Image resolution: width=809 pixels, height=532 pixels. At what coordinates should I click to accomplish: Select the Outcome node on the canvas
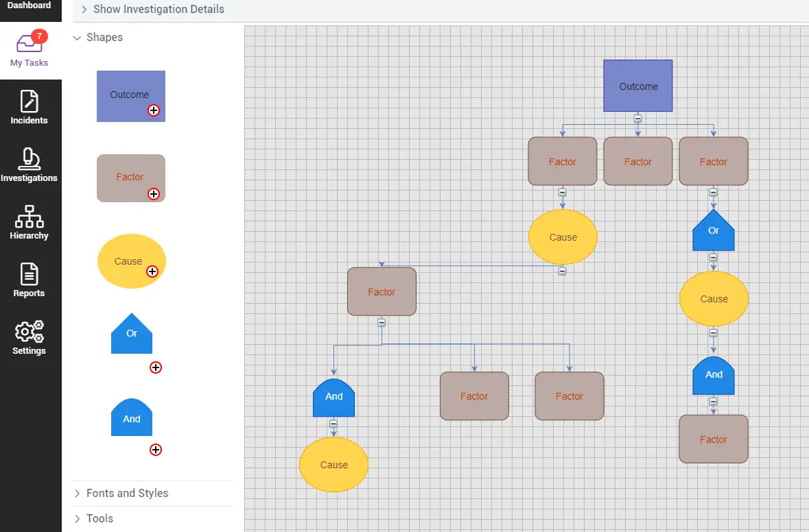pos(638,86)
